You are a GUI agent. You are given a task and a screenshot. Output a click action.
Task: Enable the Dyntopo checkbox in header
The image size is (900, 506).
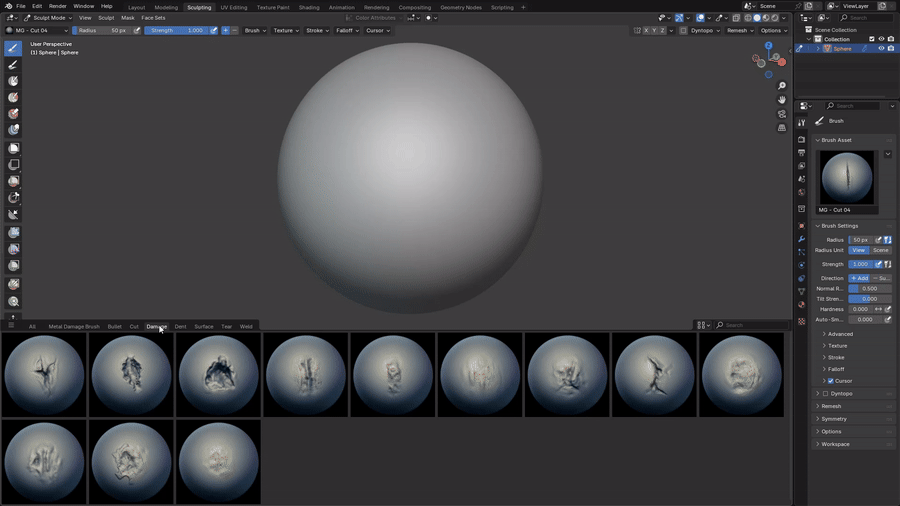point(683,30)
